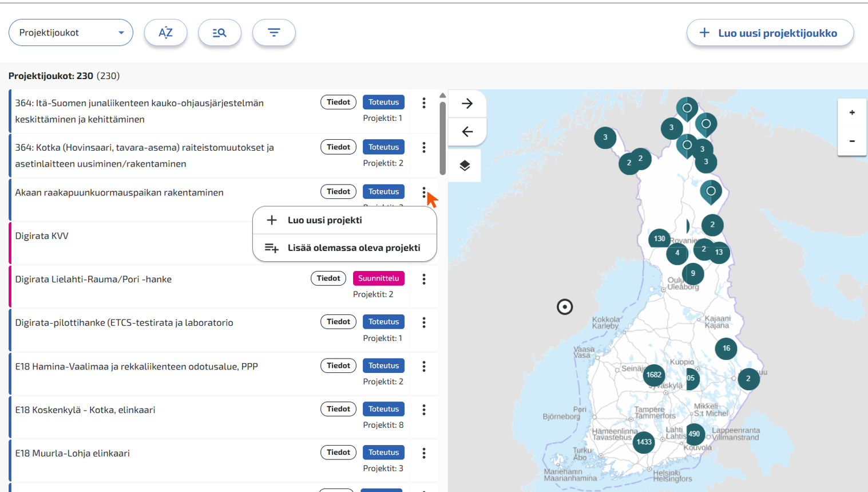The width and height of the screenshot is (868, 492).
Task: Select Digirata Lielahti-Rauma/Pori -hanke title
Action: pos(93,280)
